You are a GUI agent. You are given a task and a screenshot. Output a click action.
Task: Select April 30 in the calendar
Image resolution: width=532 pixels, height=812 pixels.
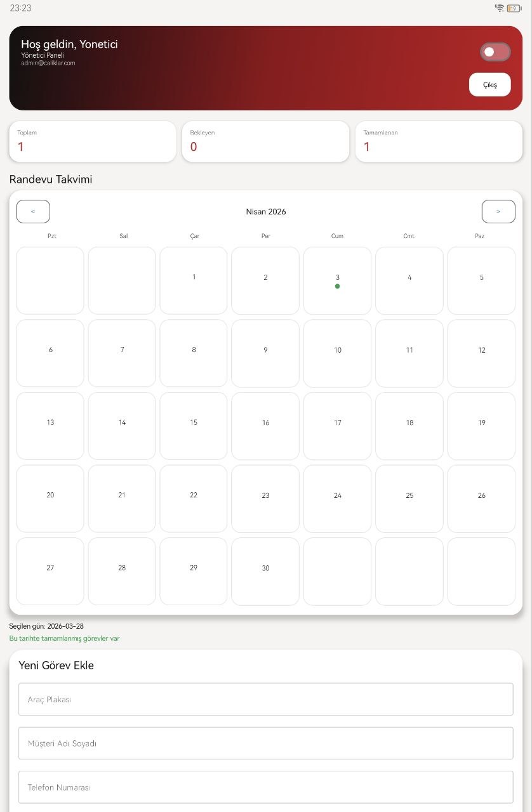pos(265,571)
